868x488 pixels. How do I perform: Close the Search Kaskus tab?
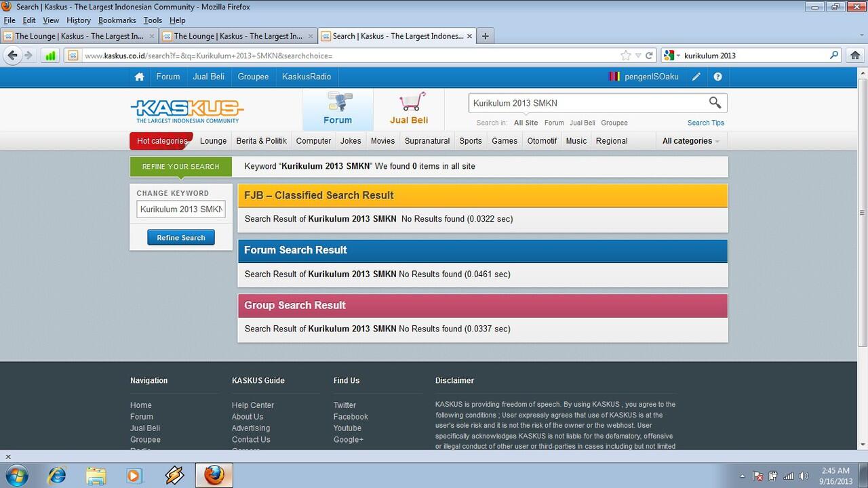469,36
